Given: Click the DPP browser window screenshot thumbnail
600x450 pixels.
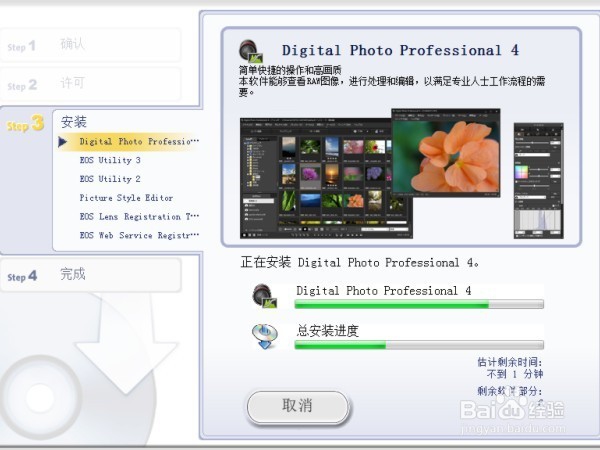Looking at the screenshot, I should click(326, 178).
